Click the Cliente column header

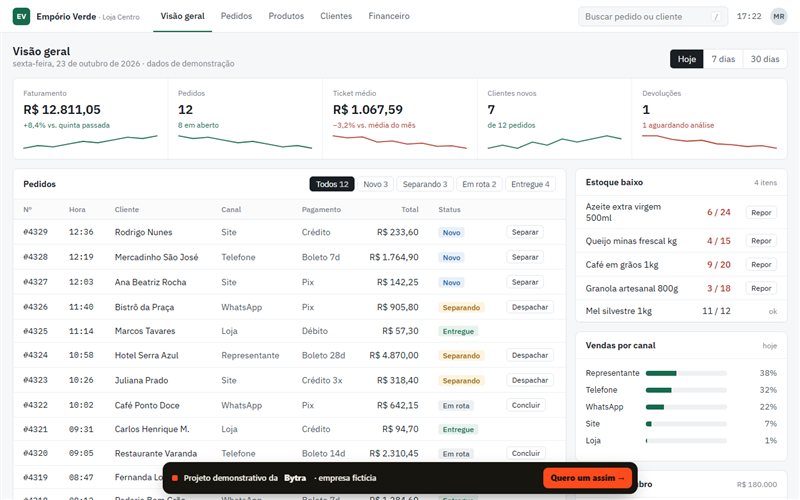[x=127, y=210]
